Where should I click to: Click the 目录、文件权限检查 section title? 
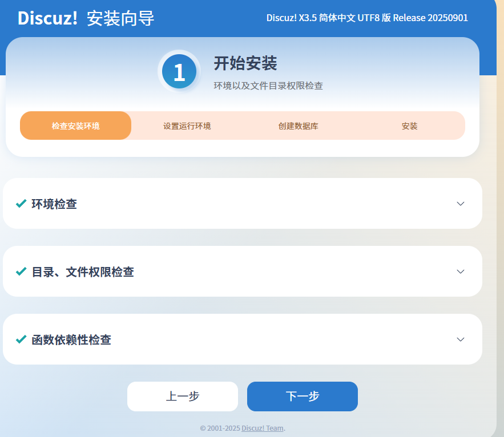coord(83,272)
